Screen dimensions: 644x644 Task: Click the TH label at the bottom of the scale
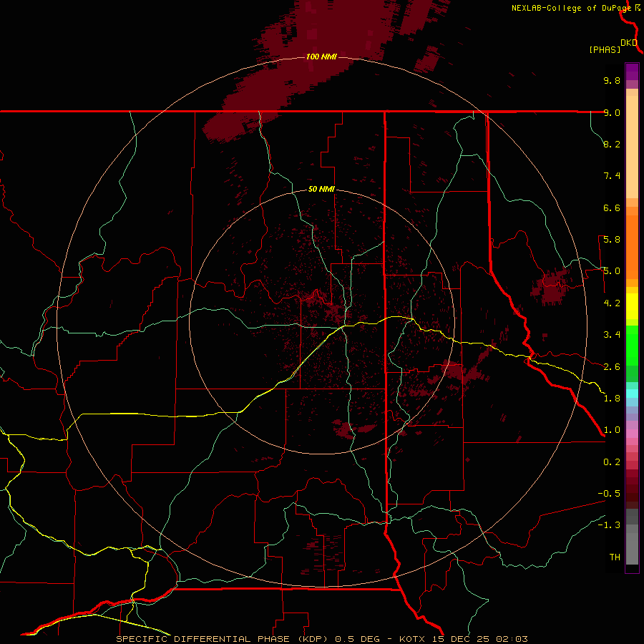615,557
